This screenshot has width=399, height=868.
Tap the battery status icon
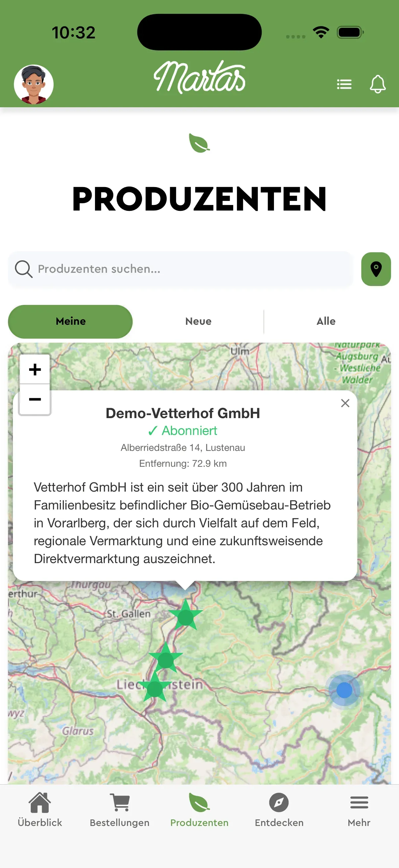350,32
